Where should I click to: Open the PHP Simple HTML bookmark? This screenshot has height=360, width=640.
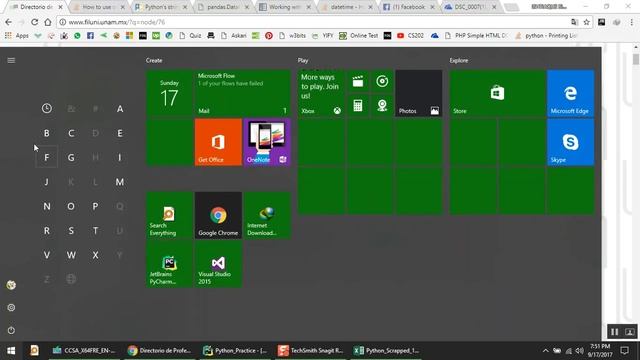point(476,36)
